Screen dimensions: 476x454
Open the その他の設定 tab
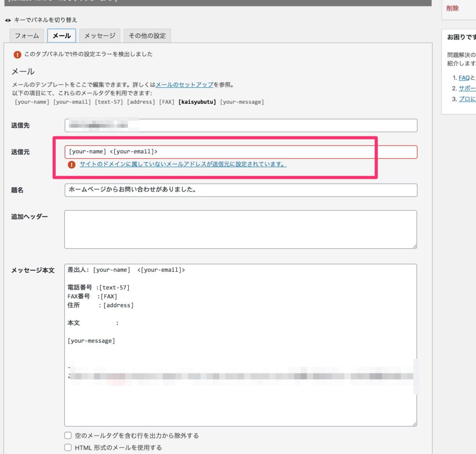click(x=147, y=36)
